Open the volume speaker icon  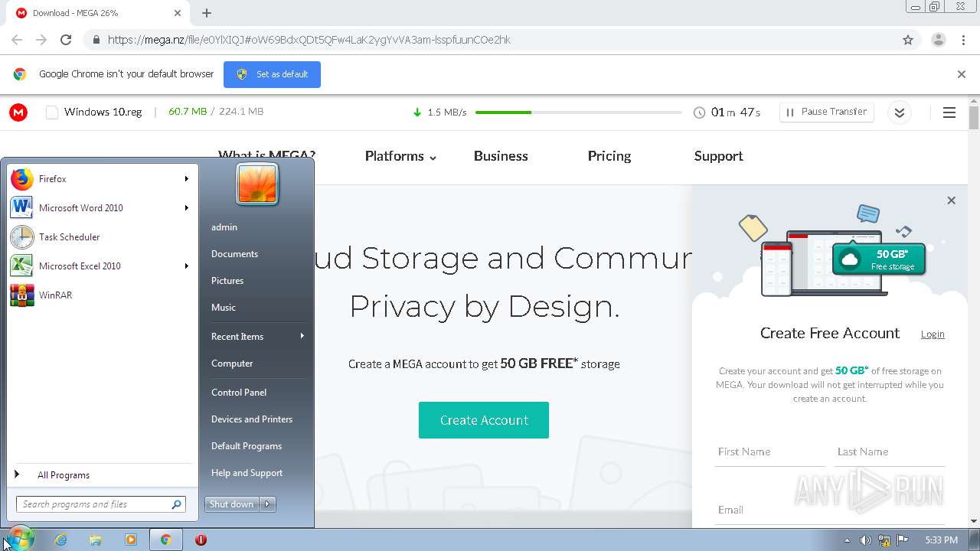tap(865, 540)
